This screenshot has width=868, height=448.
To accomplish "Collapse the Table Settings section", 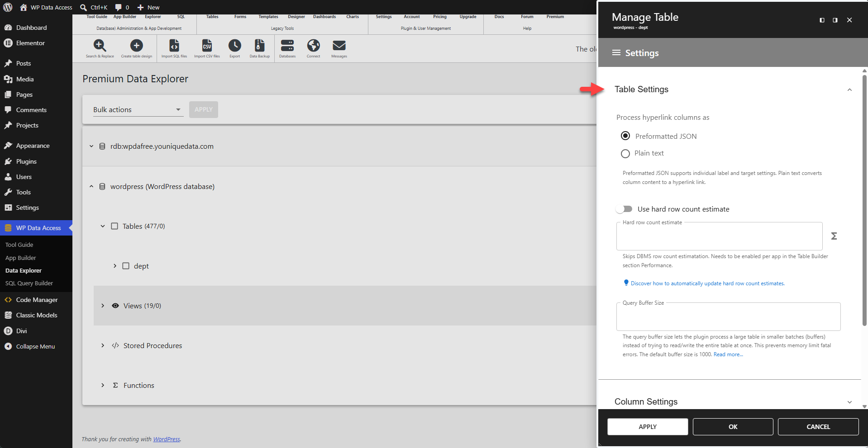I will point(849,90).
